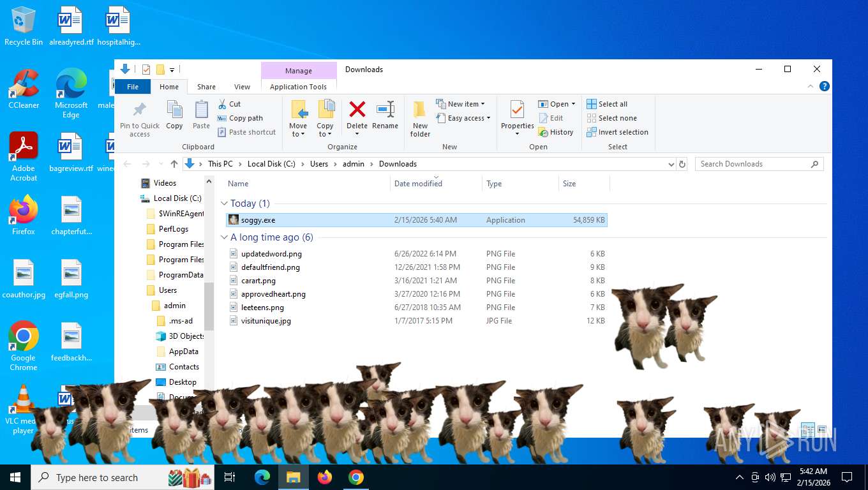Image resolution: width=868 pixels, height=490 pixels.
Task: Click the Users breadcrumb in address bar
Action: coord(319,164)
